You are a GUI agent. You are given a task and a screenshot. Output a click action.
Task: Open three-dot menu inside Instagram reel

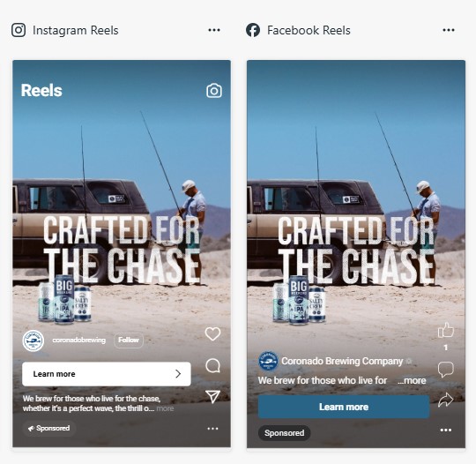click(x=212, y=429)
